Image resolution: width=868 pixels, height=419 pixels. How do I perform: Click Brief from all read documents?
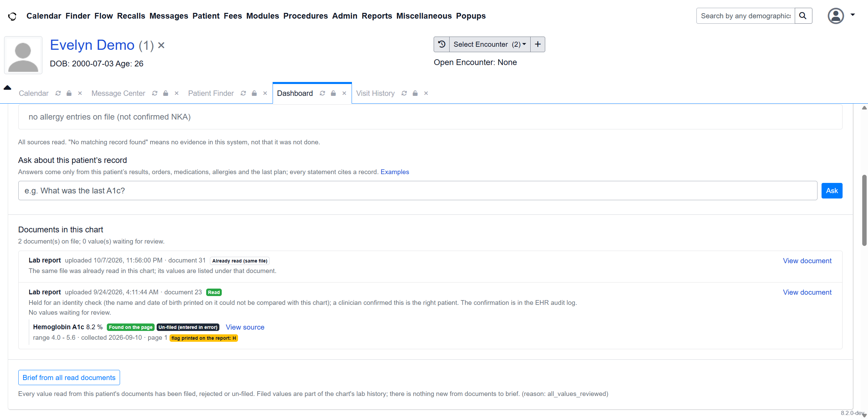[69, 377]
